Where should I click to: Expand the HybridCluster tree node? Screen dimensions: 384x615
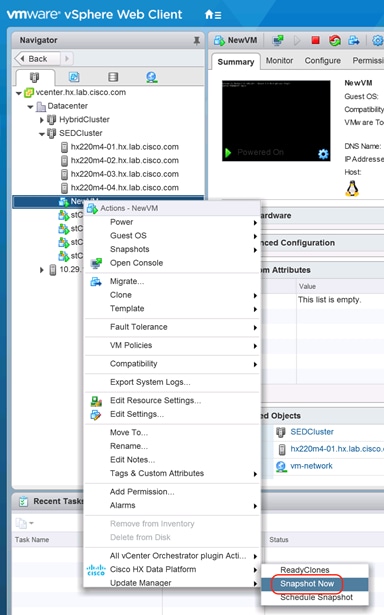point(42,120)
